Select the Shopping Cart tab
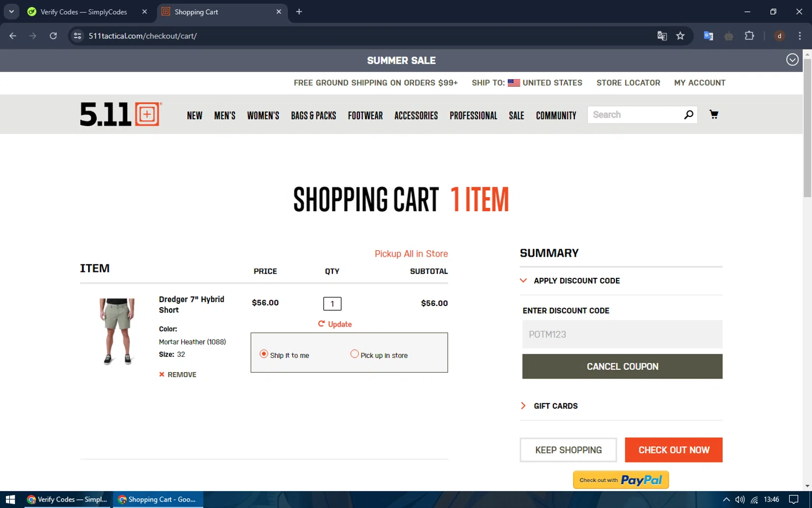This screenshot has height=508, width=812. (222, 11)
